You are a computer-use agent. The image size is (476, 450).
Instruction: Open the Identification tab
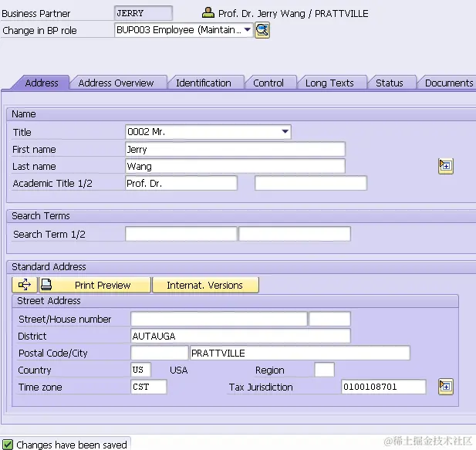(204, 83)
